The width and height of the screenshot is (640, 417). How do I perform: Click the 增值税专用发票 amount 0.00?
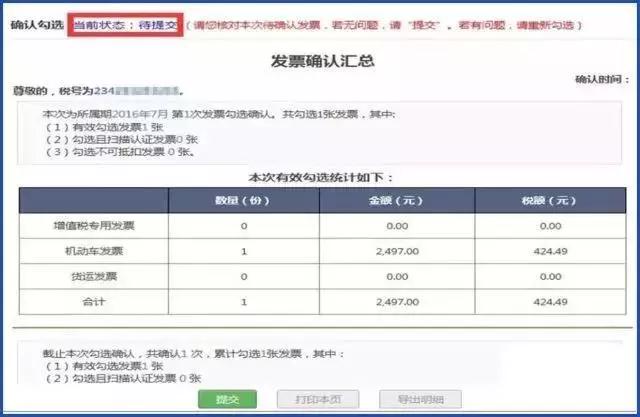point(397,226)
